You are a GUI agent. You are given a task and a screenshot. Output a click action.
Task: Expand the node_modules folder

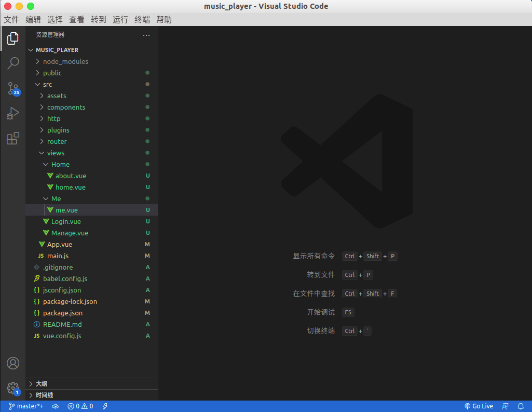coord(92,61)
